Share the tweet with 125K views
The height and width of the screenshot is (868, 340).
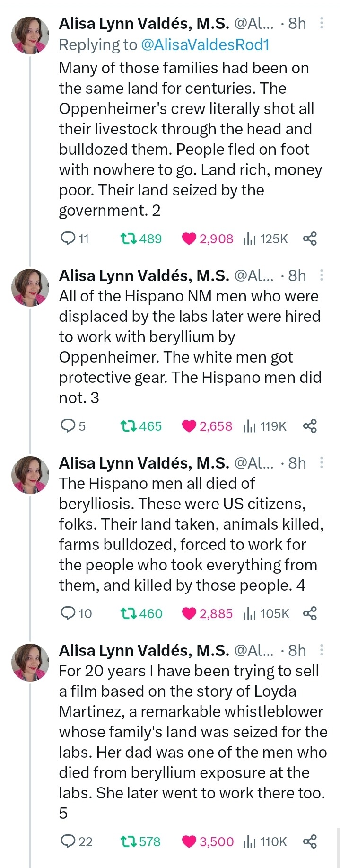click(310, 239)
